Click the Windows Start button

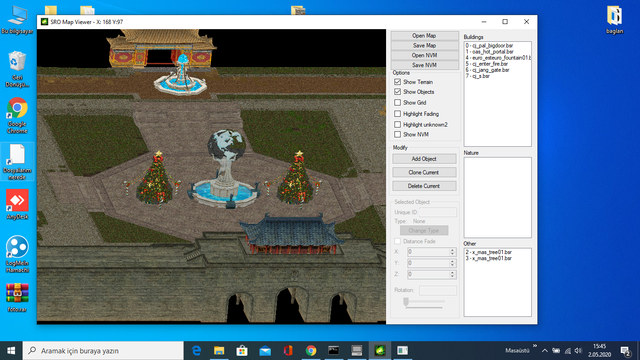(11, 351)
